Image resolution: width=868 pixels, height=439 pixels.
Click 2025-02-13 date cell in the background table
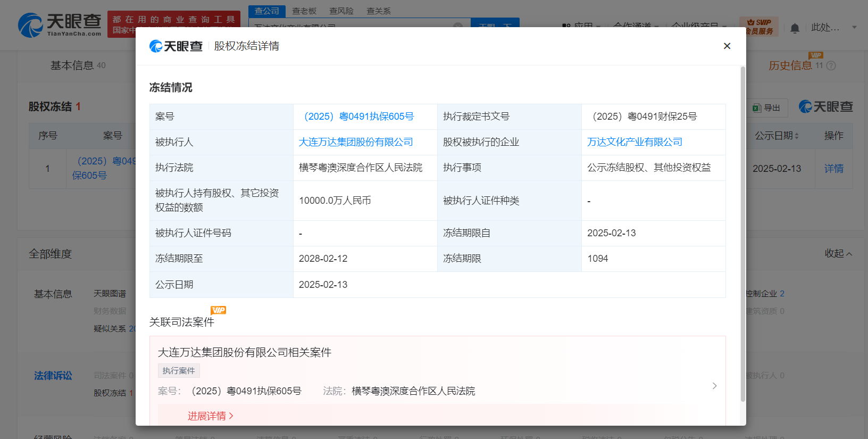777,169
